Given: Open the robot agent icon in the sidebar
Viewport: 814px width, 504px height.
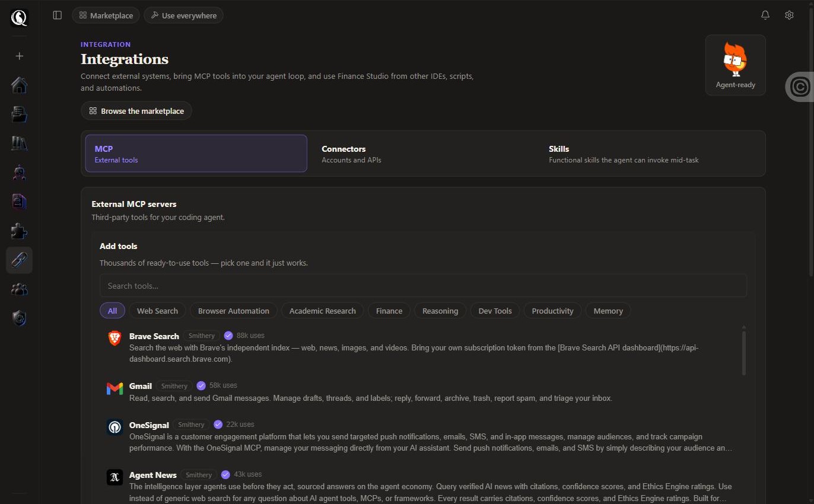Looking at the screenshot, I should (19, 173).
